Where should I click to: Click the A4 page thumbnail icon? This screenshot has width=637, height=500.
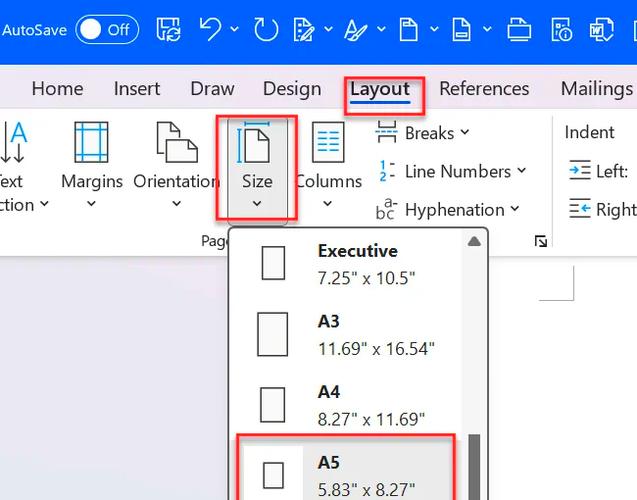coord(272,405)
